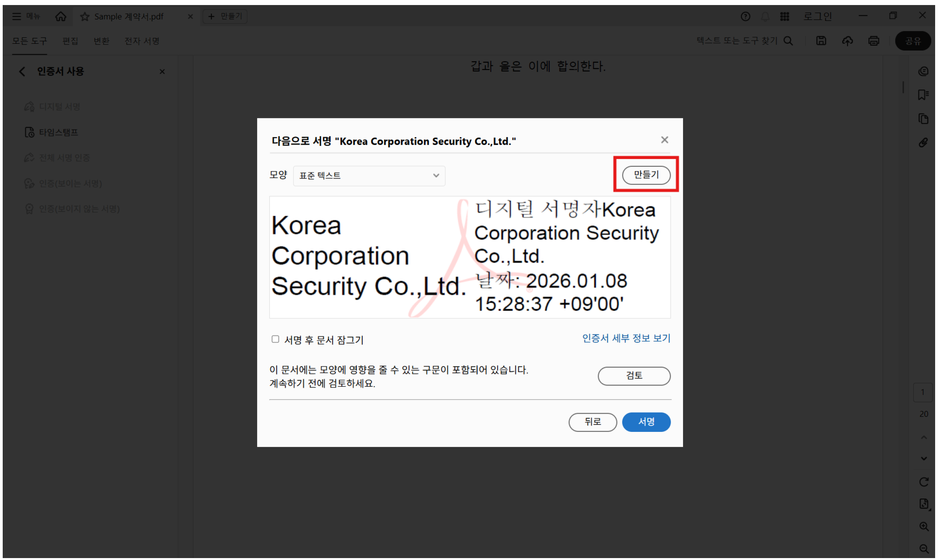Open the comments panel icon

[x=924, y=71]
